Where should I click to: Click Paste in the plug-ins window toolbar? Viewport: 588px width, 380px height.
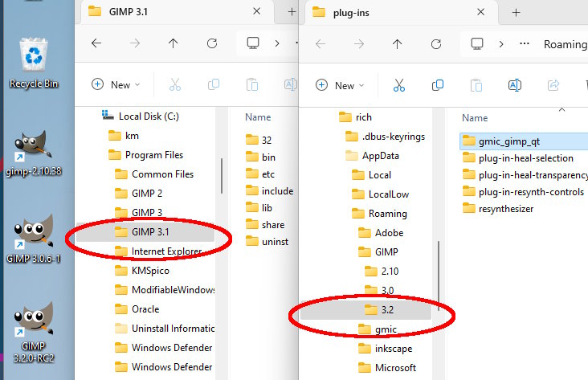click(476, 85)
